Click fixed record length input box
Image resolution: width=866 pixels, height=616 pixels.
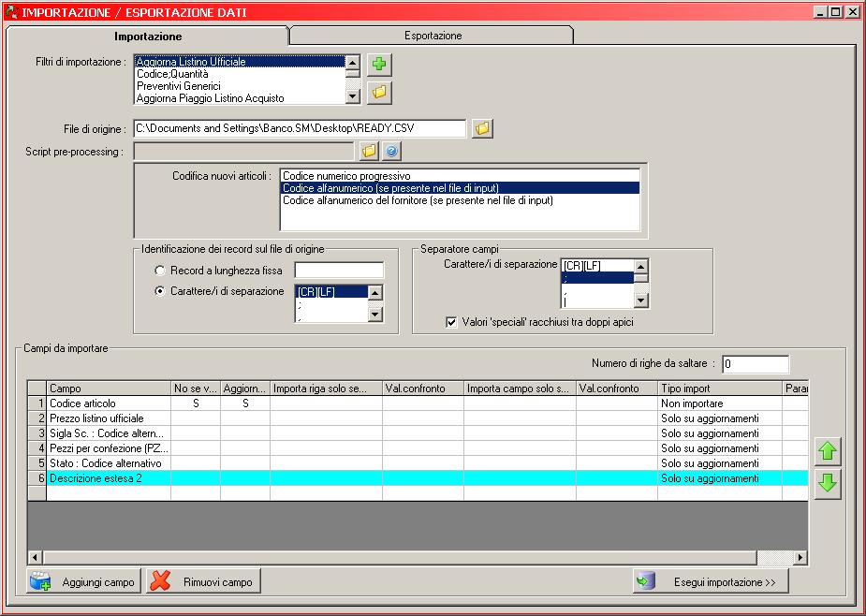pyautogui.click(x=339, y=271)
